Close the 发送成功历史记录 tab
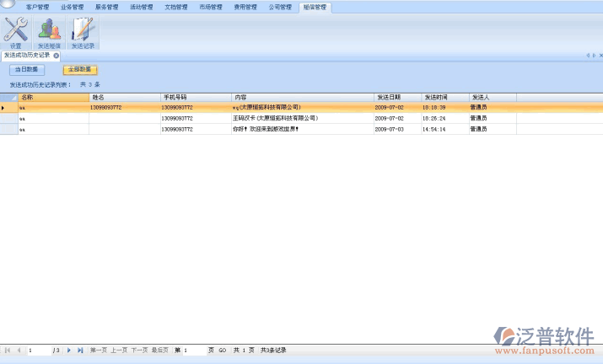 pyautogui.click(x=57, y=56)
